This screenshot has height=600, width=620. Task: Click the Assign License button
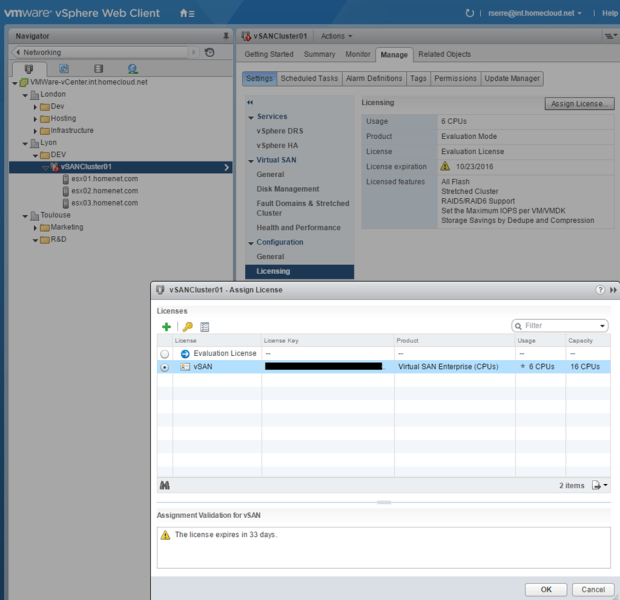[579, 103]
